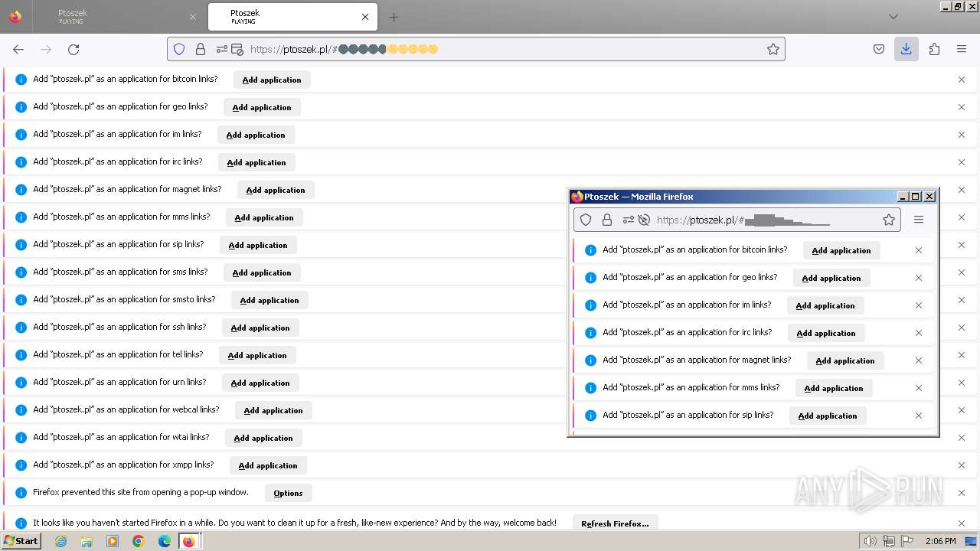Add application for ssh links

tap(260, 328)
